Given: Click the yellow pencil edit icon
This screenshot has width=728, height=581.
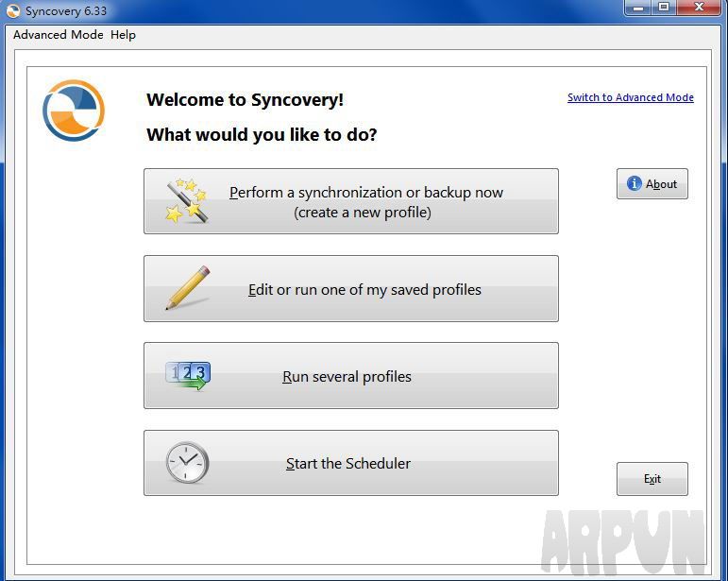Looking at the screenshot, I should (188, 288).
